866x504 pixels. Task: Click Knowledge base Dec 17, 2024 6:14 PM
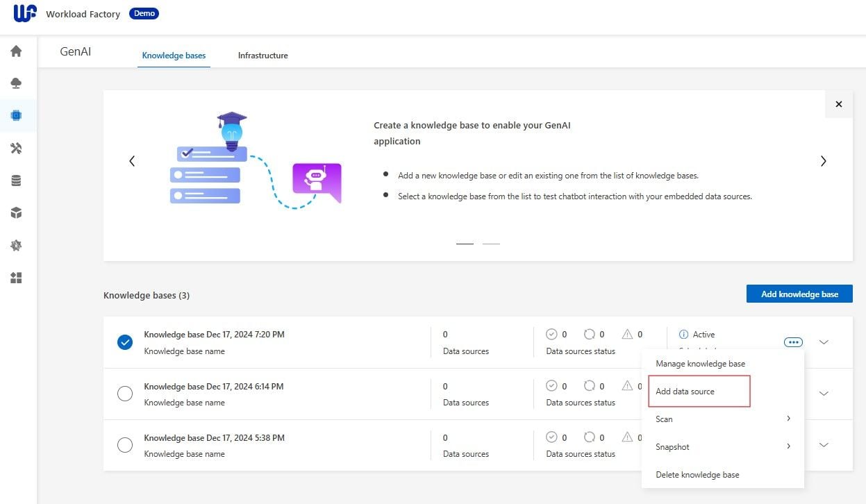tap(214, 386)
